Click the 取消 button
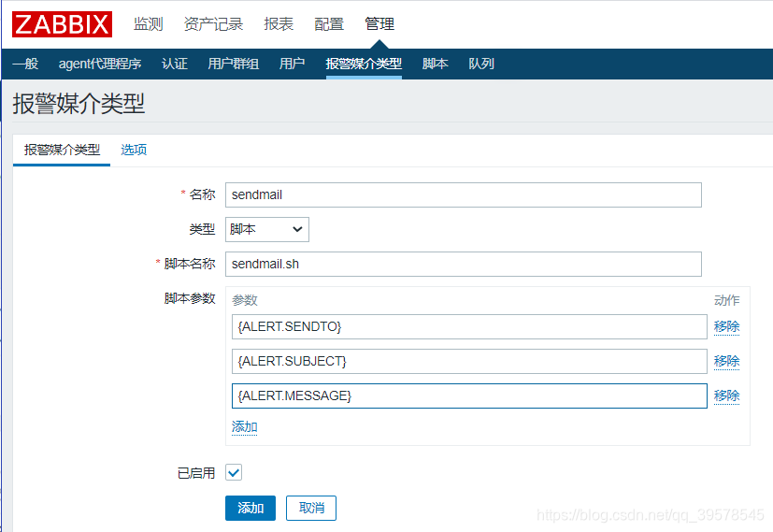 pos(311,508)
